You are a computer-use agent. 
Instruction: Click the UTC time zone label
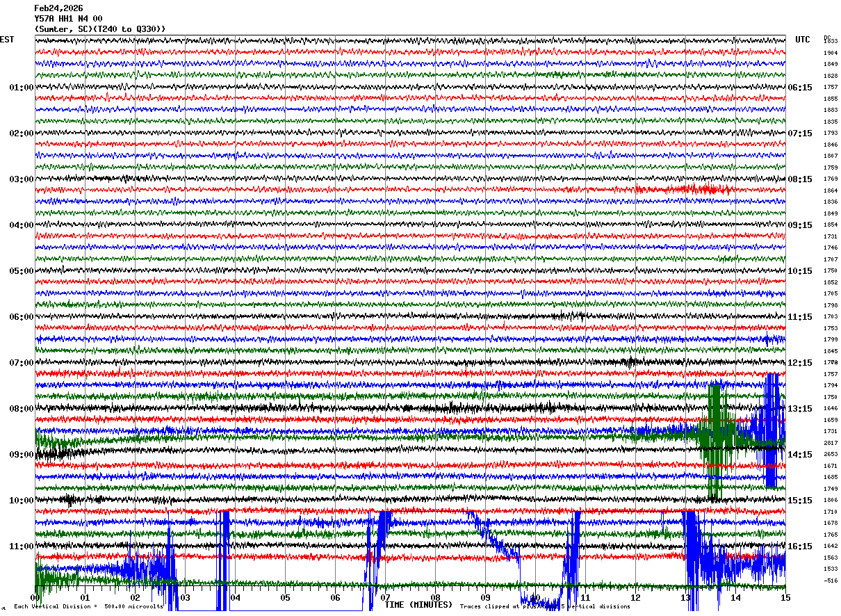(803, 40)
